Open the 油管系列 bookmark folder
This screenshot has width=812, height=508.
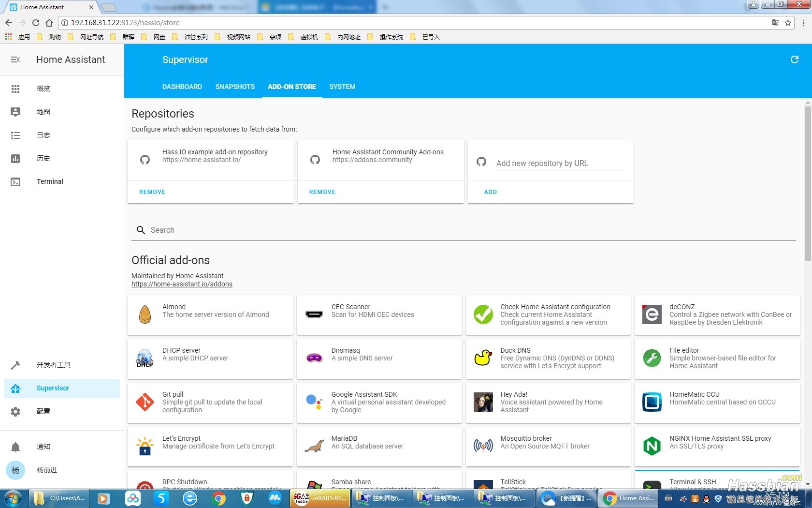pos(190,37)
